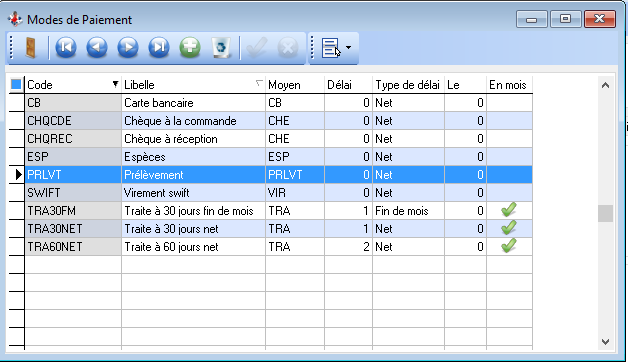Image resolution: width=628 pixels, height=362 pixels.
Task: Click the En mois column header
Action: point(509,85)
